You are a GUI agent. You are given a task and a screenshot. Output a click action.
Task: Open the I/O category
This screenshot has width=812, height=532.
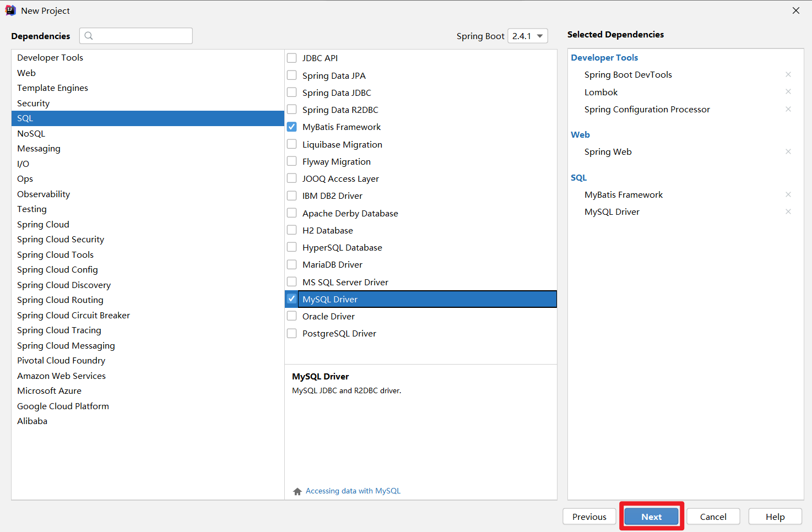click(x=148, y=164)
